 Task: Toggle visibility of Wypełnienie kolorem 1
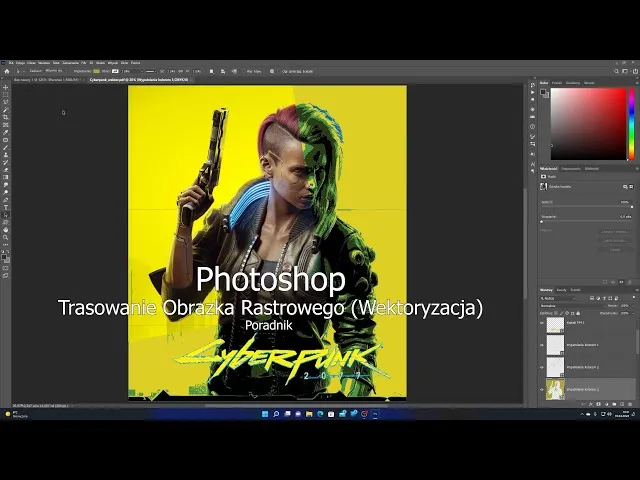[542, 345]
